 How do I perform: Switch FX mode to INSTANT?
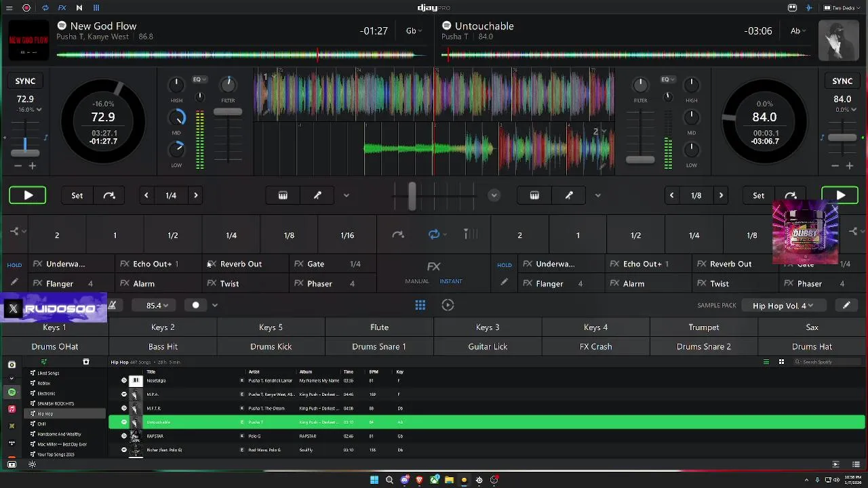pos(451,281)
